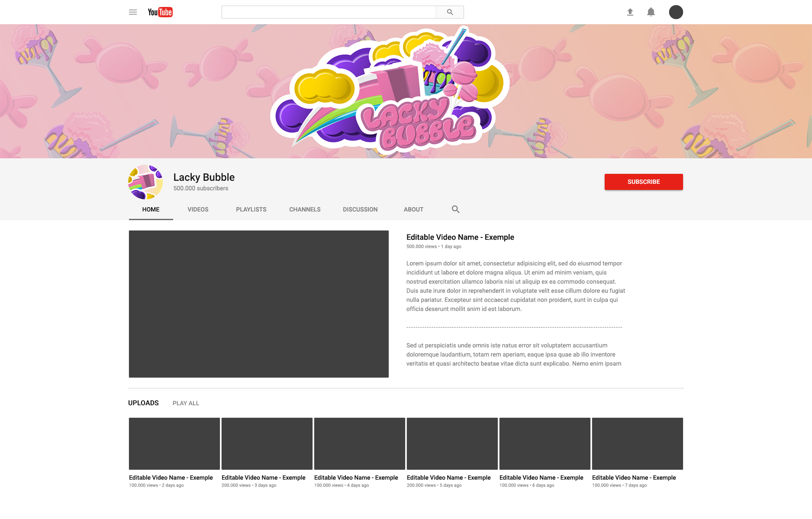Open the account avatar menu

click(676, 12)
